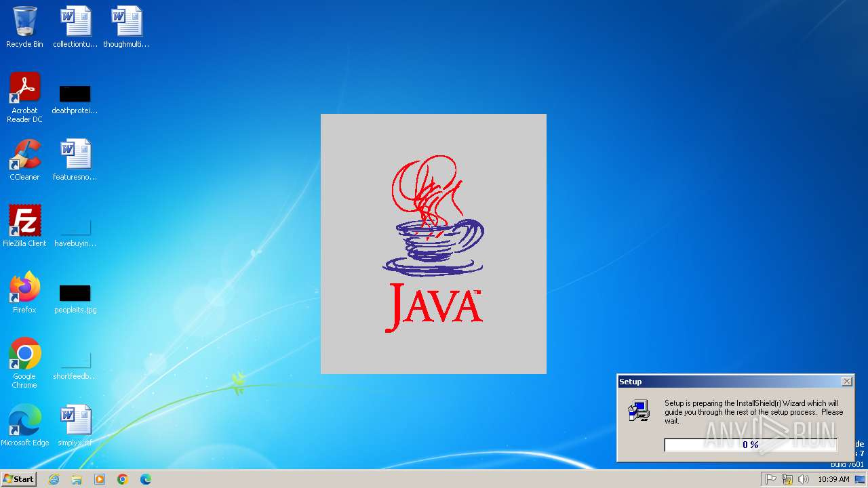
Task: Launch Windows Media Player from taskbar
Action: pyautogui.click(x=100, y=479)
